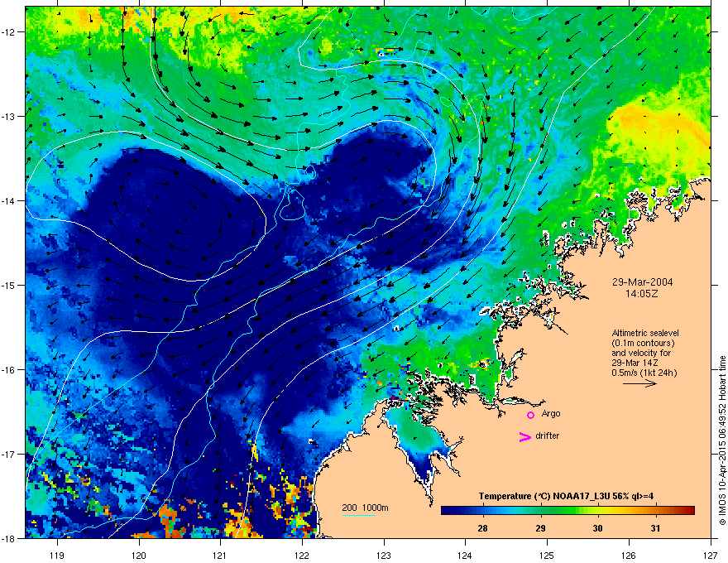
Task: Click the magenta Argo circle legend marker
Action: point(530,415)
